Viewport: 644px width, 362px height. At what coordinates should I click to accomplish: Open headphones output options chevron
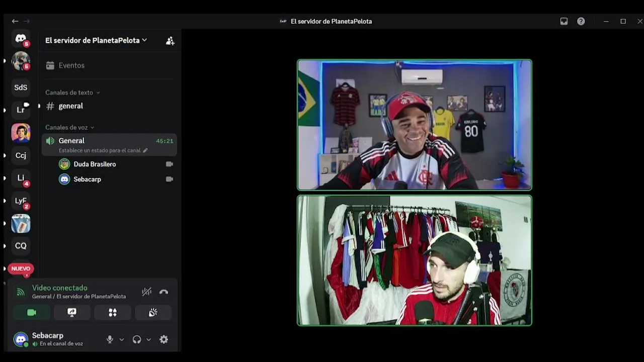click(x=148, y=339)
